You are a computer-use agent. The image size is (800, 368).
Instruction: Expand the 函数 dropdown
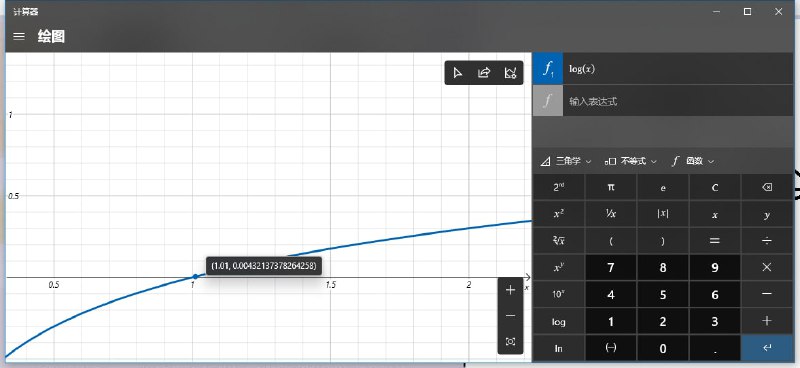pyautogui.click(x=693, y=161)
